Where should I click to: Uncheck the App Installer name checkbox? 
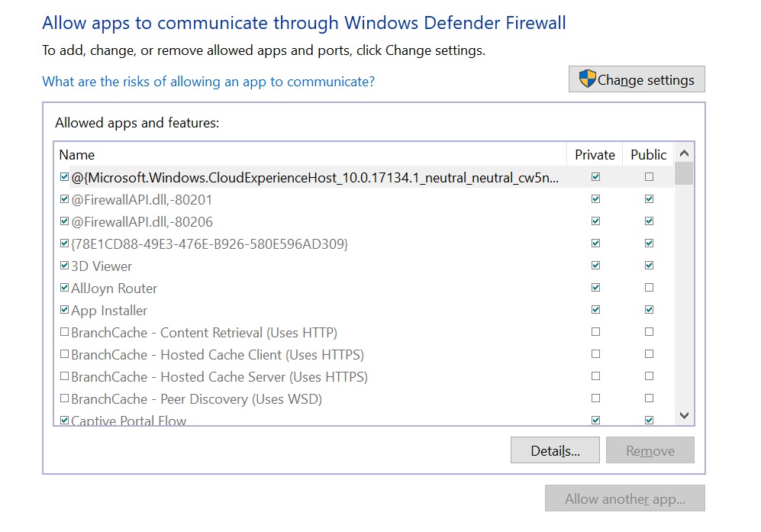(x=64, y=309)
